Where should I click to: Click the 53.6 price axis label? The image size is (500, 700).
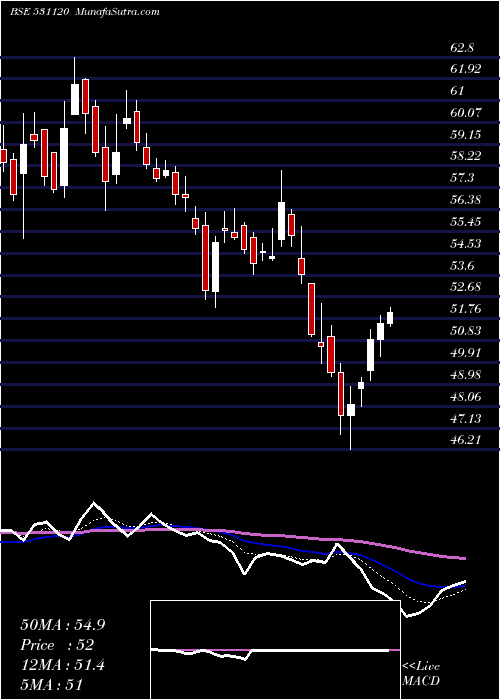click(x=462, y=266)
